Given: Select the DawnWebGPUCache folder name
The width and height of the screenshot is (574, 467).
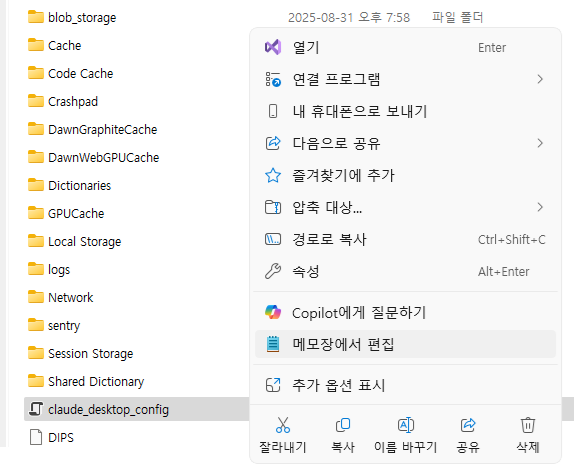Looking at the screenshot, I should pos(104,157).
